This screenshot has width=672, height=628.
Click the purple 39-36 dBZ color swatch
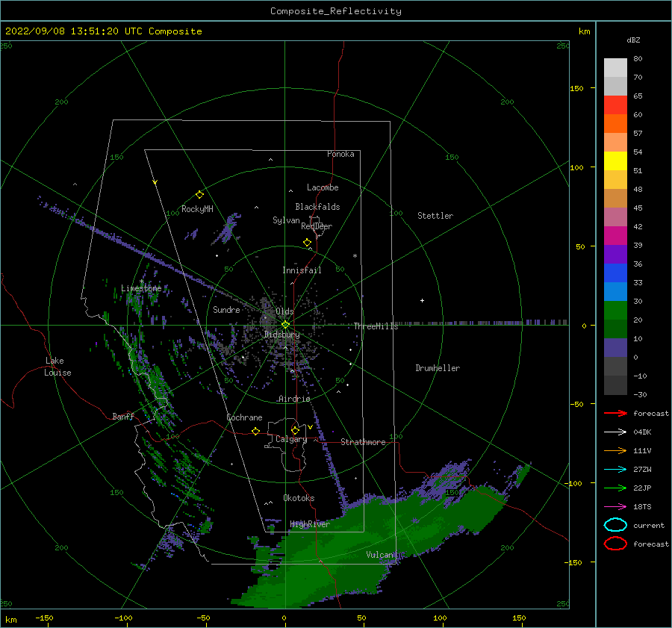[615, 254]
